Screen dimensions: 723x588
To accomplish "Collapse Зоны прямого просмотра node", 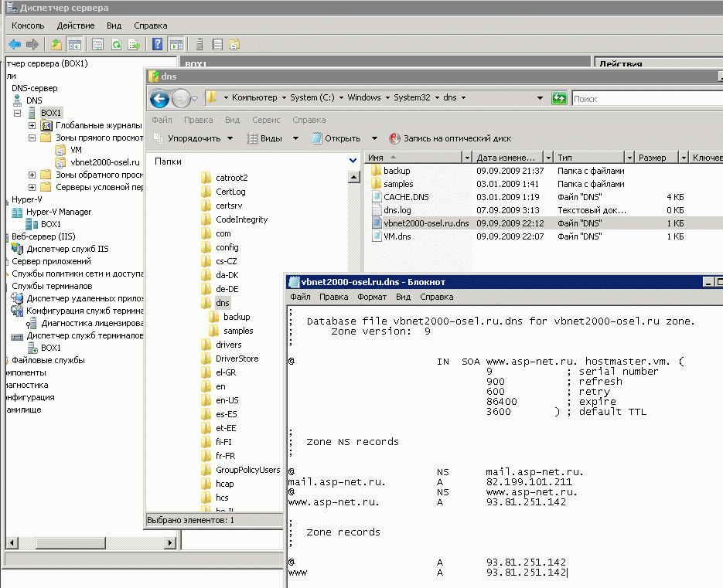I will [32, 138].
